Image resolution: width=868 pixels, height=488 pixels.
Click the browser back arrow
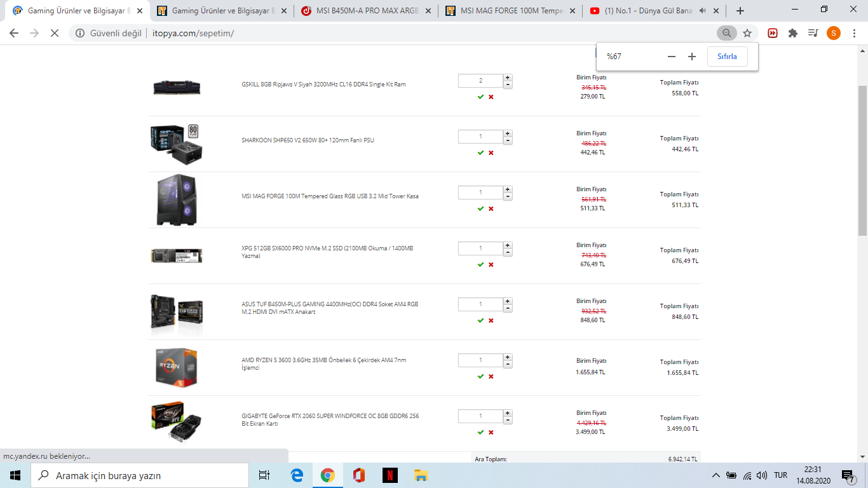[14, 33]
